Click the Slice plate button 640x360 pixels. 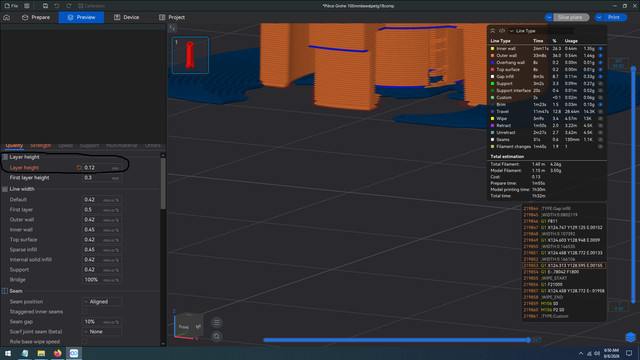point(570,17)
